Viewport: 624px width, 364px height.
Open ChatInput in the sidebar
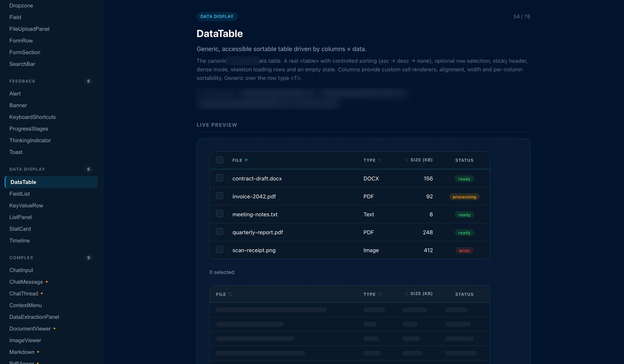pos(21,270)
